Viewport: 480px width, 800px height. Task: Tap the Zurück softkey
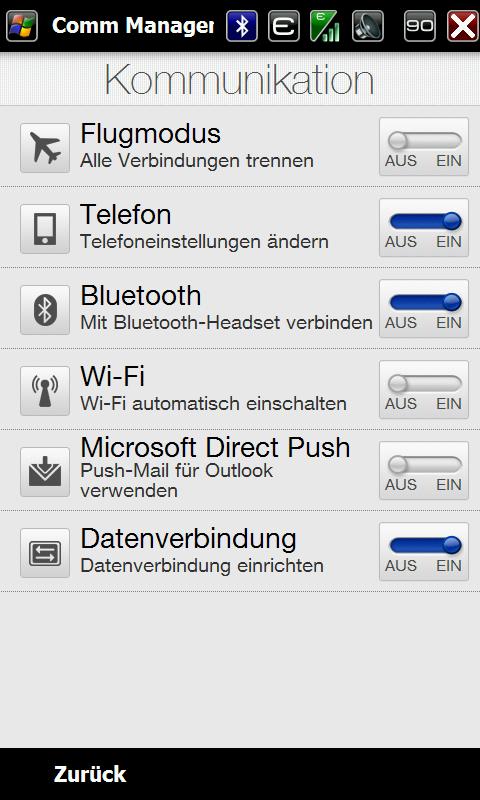(90, 774)
